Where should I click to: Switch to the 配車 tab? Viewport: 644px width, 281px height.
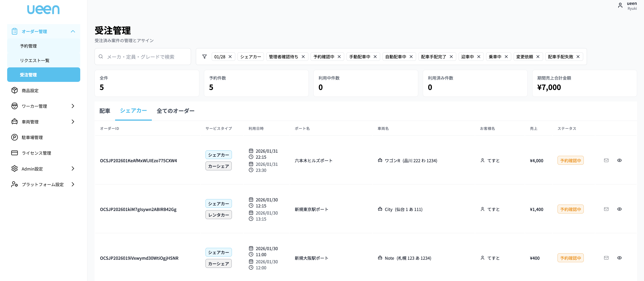105,111
